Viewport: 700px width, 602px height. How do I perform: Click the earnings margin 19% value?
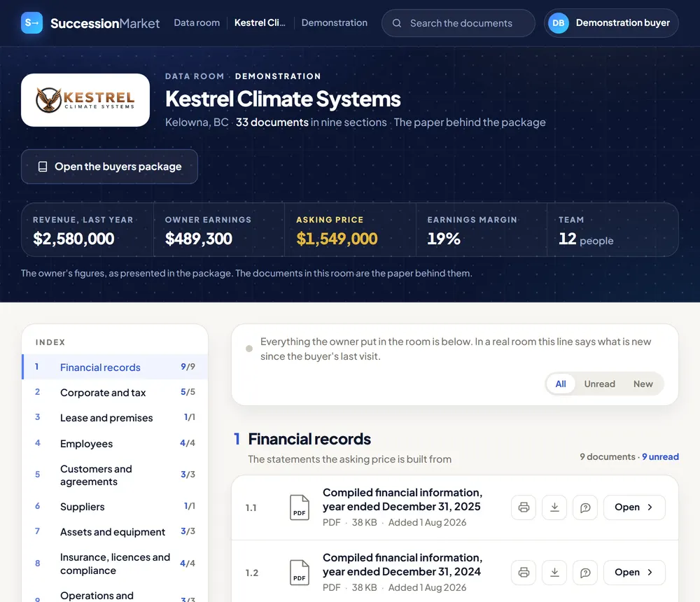tap(444, 239)
